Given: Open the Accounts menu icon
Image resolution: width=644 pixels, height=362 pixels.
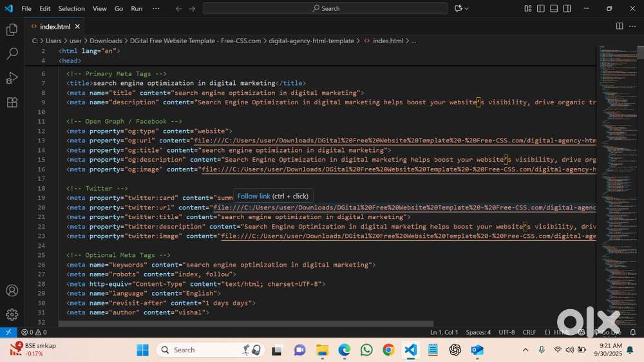Looking at the screenshot, I should coord(12,291).
